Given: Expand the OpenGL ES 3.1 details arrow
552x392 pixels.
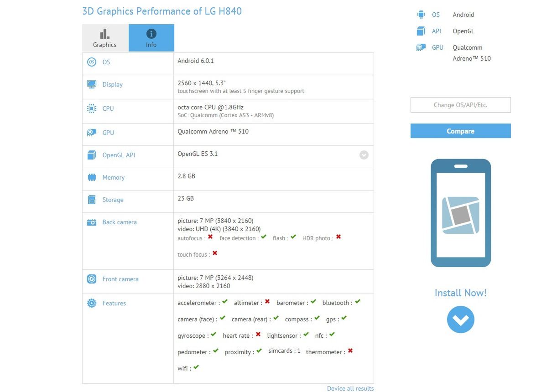Looking at the screenshot, I should click(364, 155).
